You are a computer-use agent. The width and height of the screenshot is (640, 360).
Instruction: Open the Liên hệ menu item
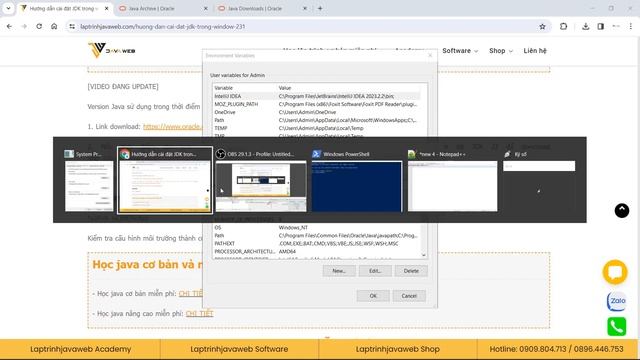535,51
